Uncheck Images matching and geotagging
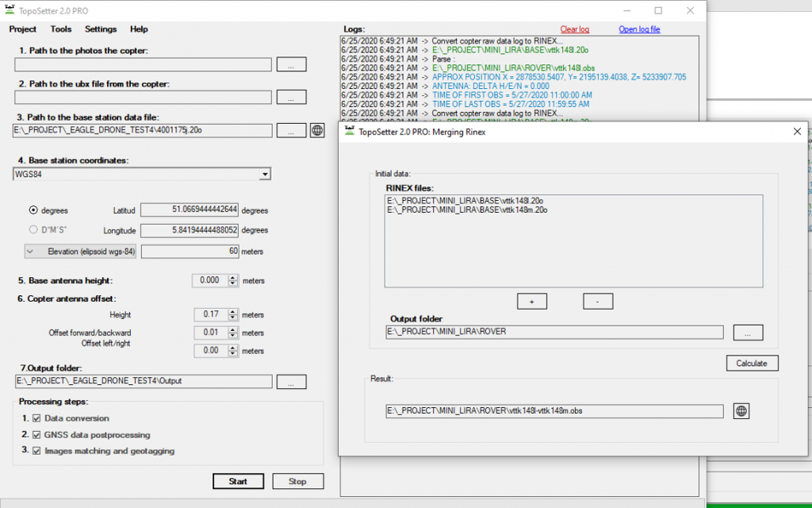The height and width of the screenshot is (508, 812). (36, 452)
